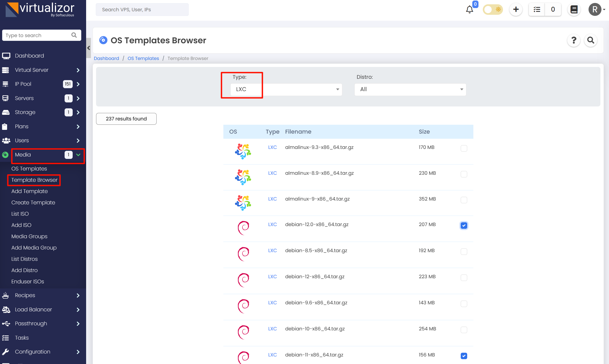Screen dimensions: 609x364
Task: Click the plus quick-add icon
Action: tap(516, 10)
